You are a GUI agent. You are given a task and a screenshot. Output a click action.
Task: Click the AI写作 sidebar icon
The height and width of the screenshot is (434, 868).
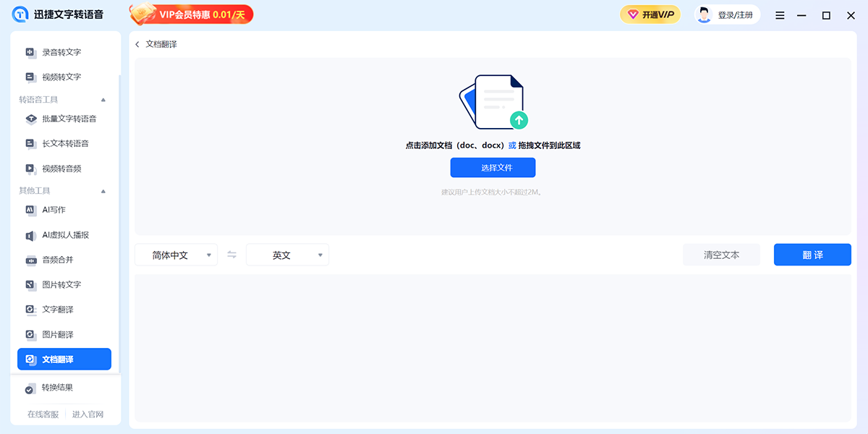(x=30, y=210)
